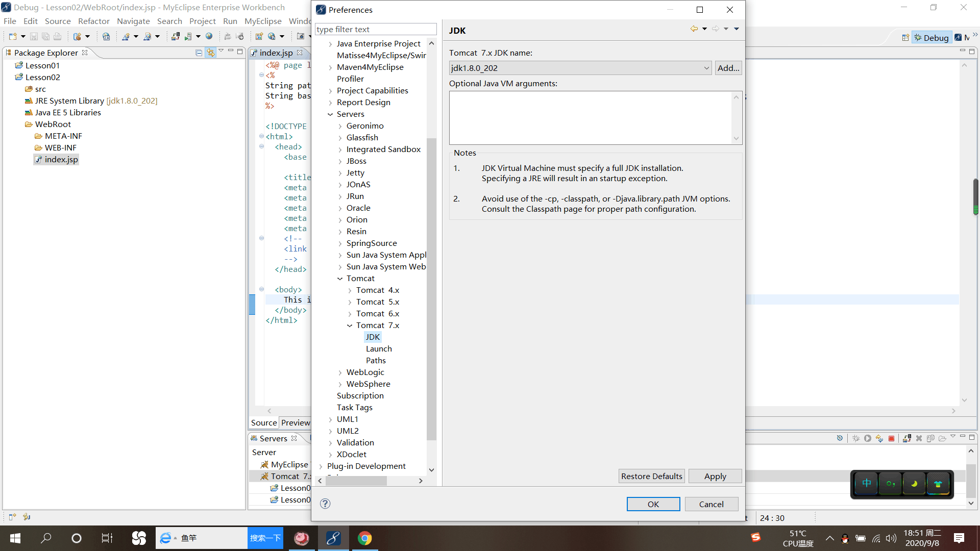Open the help question mark icon
Viewport: 980px width, 551px height.
[x=325, y=504]
